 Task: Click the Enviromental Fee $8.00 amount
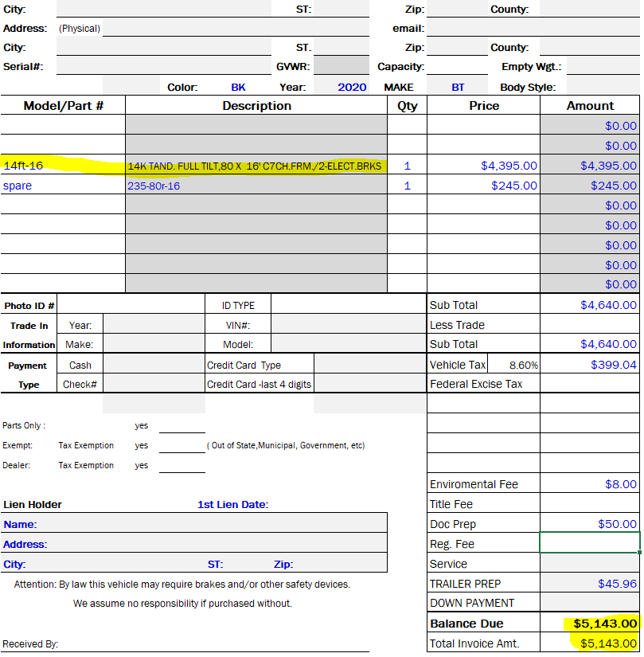pyautogui.click(x=590, y=484)
